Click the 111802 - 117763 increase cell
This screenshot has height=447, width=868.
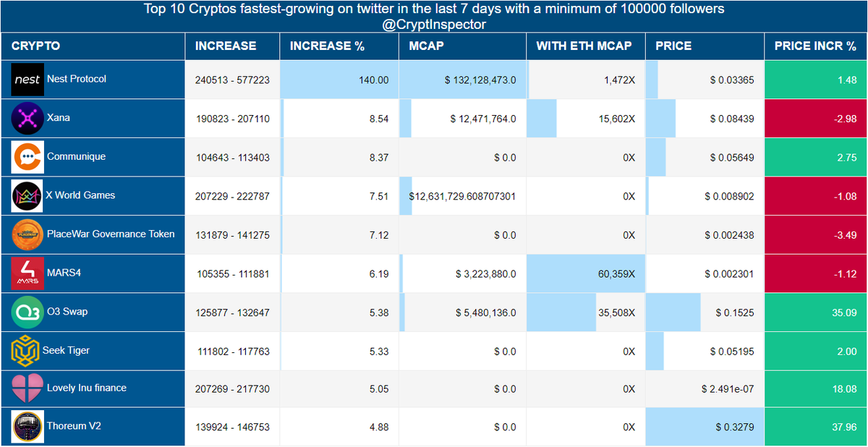[x=232, y=352]
